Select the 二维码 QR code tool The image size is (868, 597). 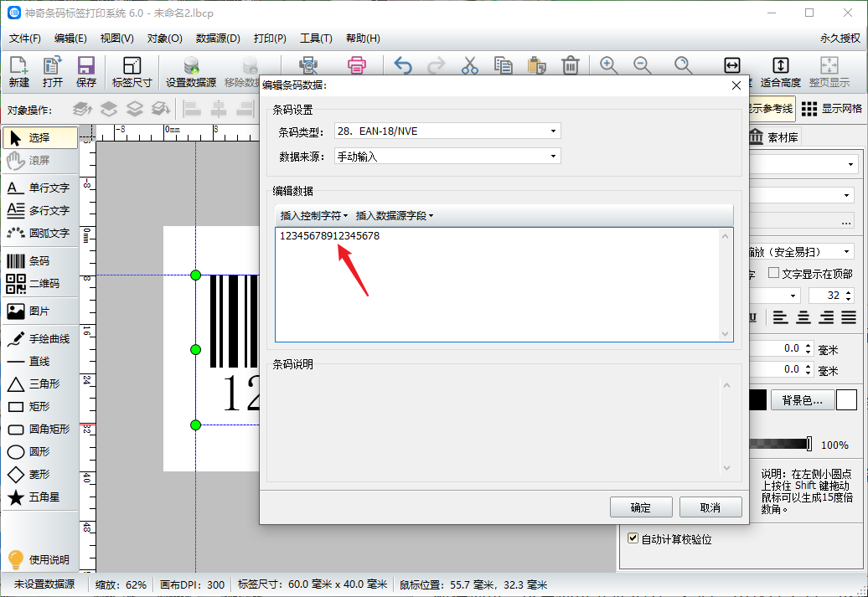click(x=39, y=284)
